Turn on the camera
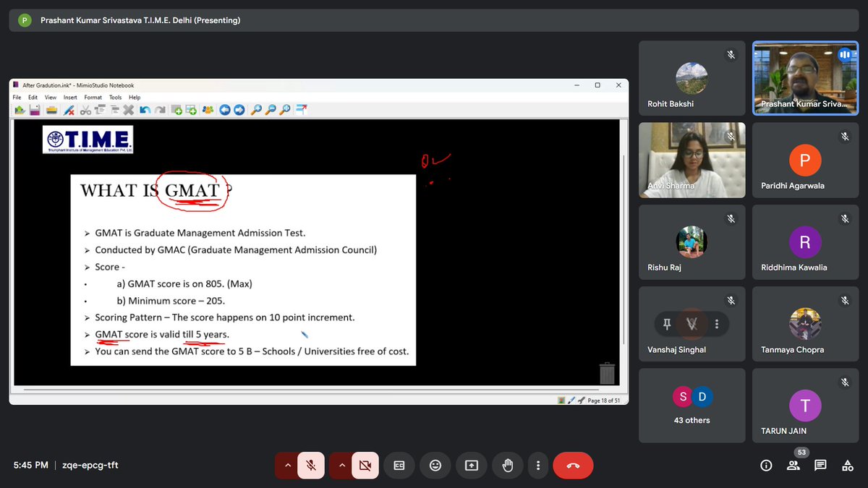This screenshot has height=488, width=868. tap(365, 466)
